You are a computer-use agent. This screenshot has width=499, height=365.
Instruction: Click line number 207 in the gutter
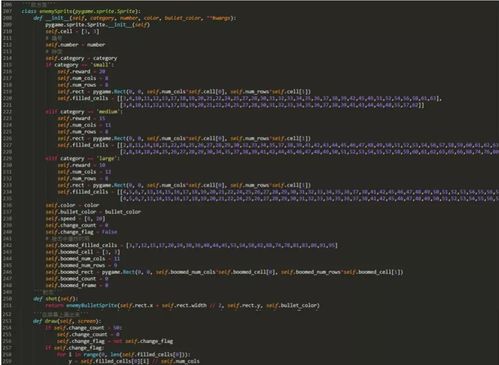pyautogui.click(x=7, y=11)
